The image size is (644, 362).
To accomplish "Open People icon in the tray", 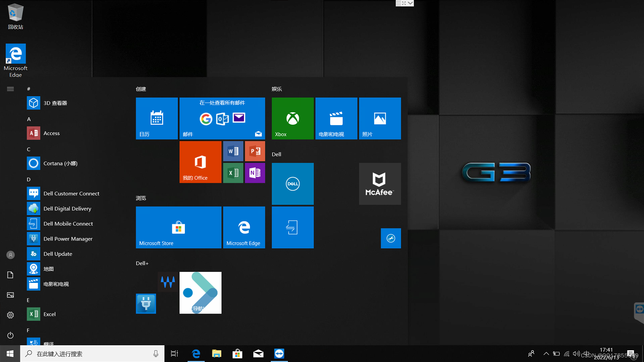I will [531, 353].
